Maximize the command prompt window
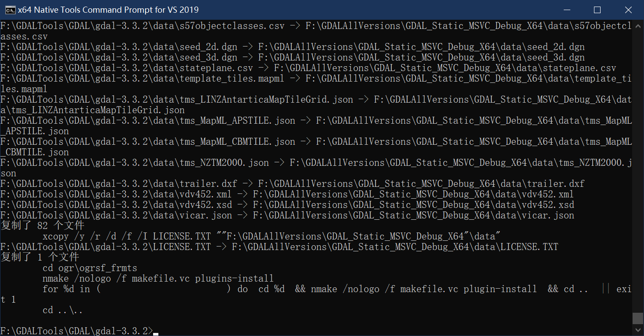Viewport: 644px width, 336px height. pos(597,10)
